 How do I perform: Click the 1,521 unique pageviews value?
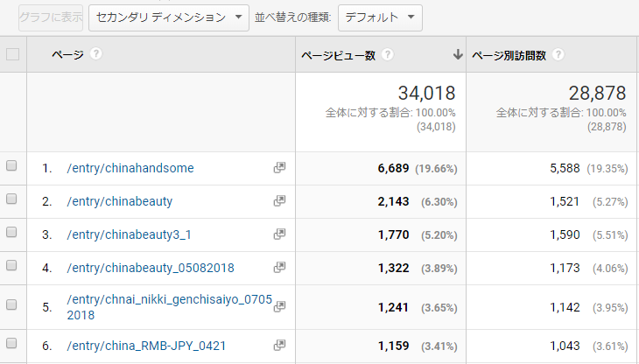(565, 201)
